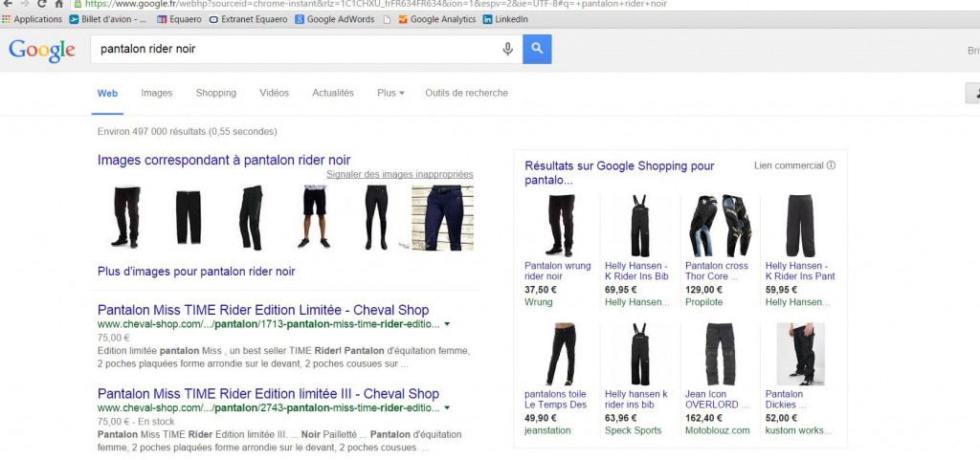The height and width of the screenshot is (460, 980).
Task: Click the 37,50 € price
Action: [541, 290]
